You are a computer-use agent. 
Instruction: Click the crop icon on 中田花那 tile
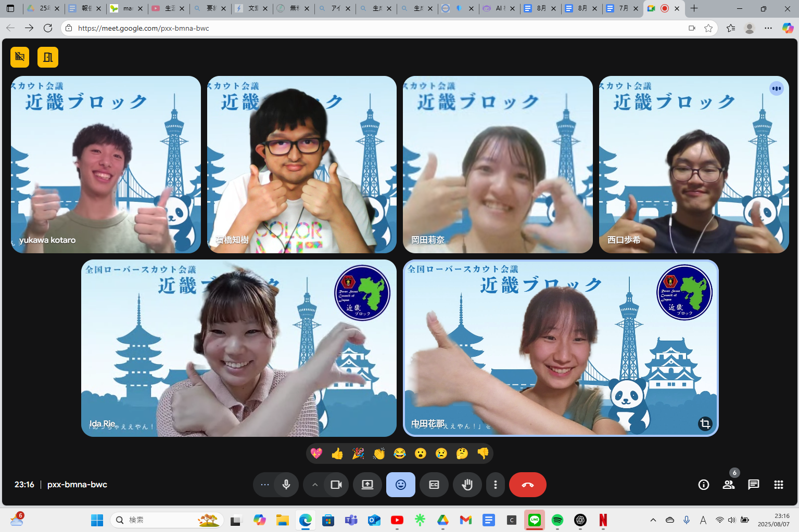point(705,423)
